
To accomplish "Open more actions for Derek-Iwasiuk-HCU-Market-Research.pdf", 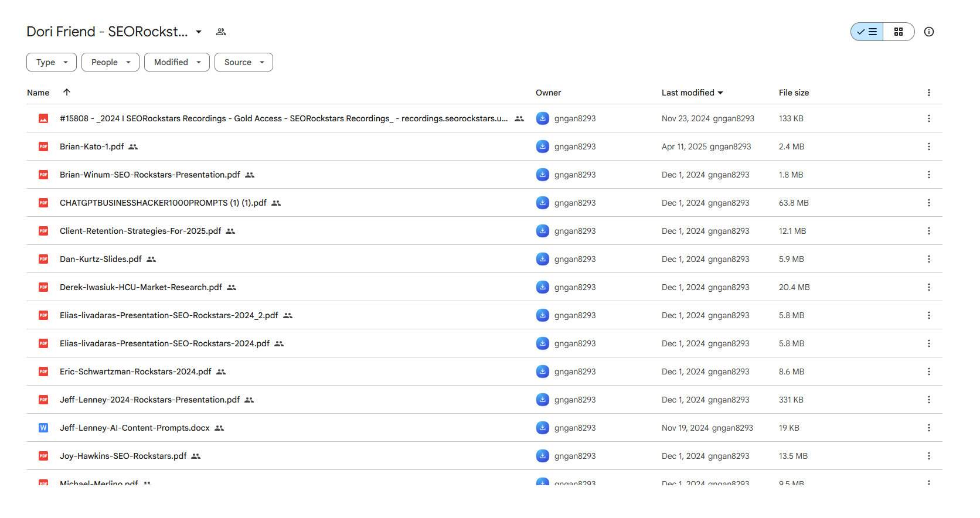I will [929, 287].
